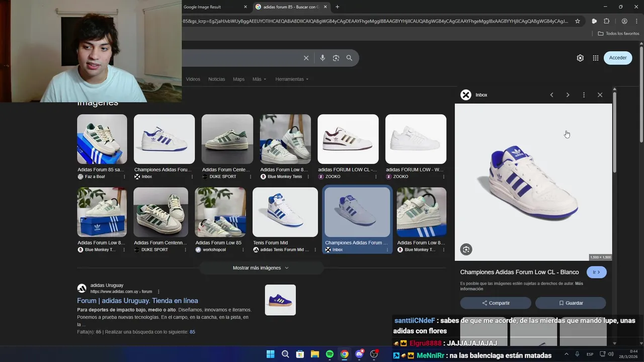Image resolution: width=644 pixels, height=362 pixels.
Task: Open the Windows Start menu
Action: 270,354
